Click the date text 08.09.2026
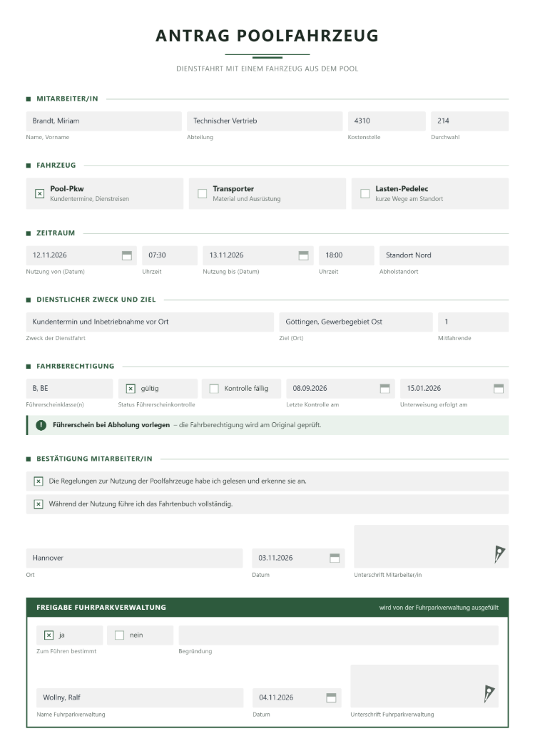Screen dimensions: 535x756 click(310, 389)
